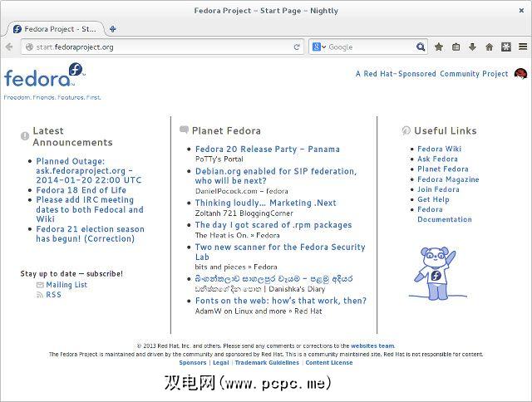The width and height of the screenshot is (532, 402).
Task: Open Google search engine dropdown
Action: (x=318, y=47)
